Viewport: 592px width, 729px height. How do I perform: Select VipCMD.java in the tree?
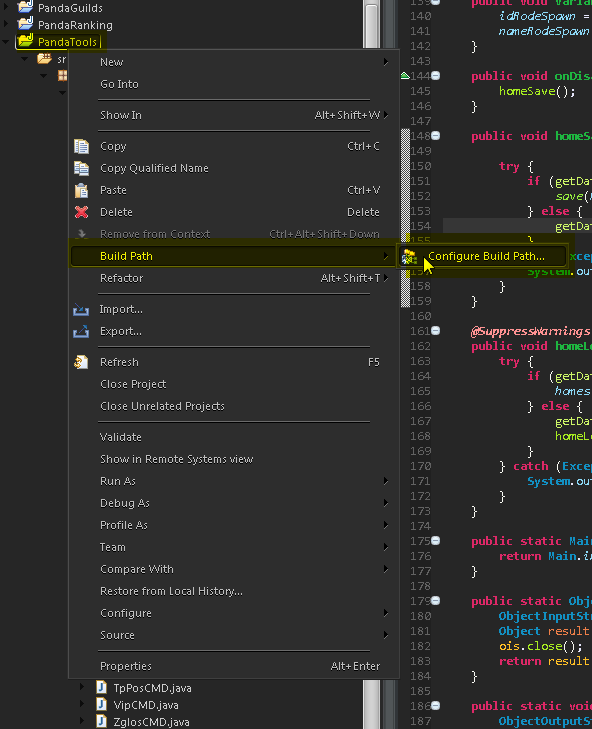coord(146,705)
